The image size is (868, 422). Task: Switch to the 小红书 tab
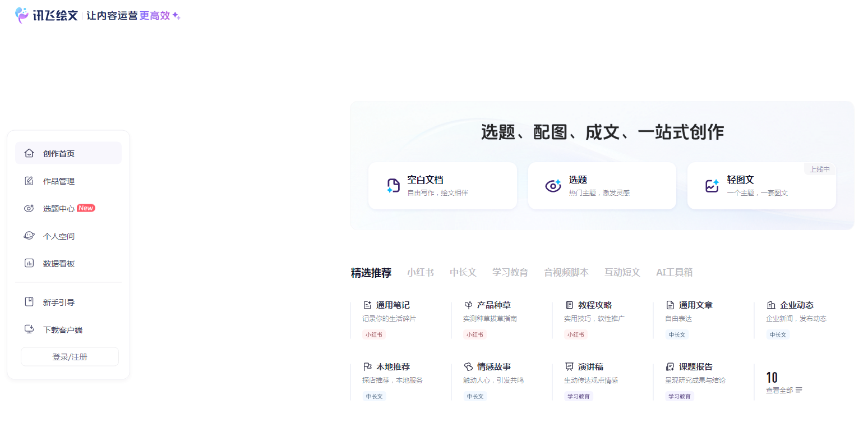(420, 272)
